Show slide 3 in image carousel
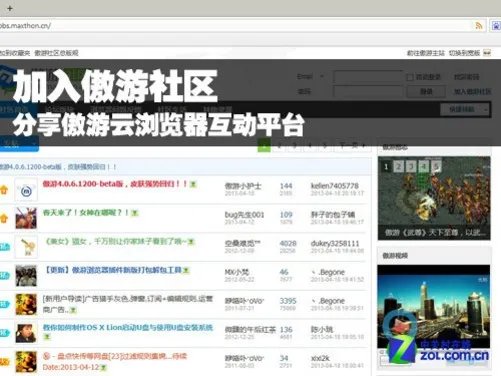 411,166
